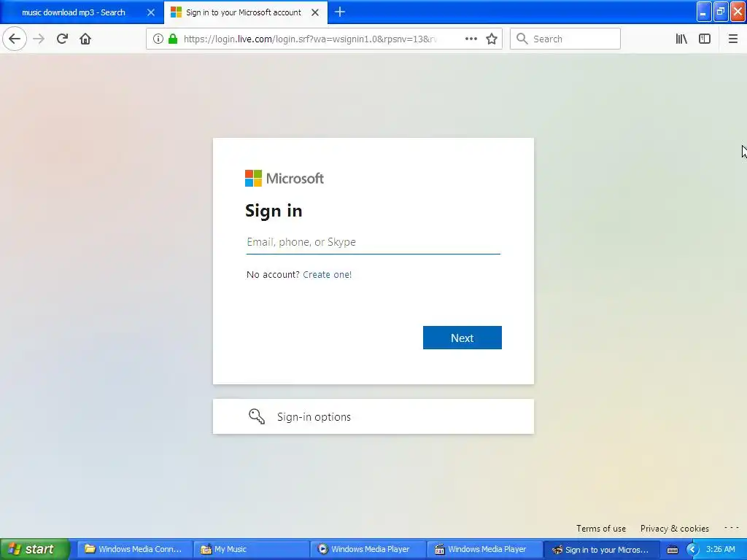Image resolution: width=747 pixels, height=560 pixels.
Task: Click the forward navigation arrow
Action: click(x=39, y=39)
